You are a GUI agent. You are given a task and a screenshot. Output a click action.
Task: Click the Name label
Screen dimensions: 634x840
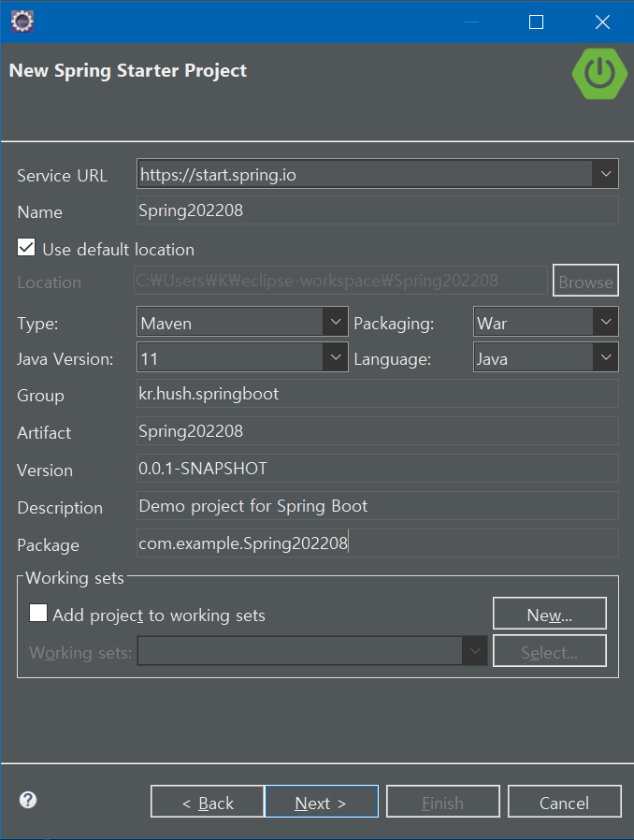pos(39,212)
